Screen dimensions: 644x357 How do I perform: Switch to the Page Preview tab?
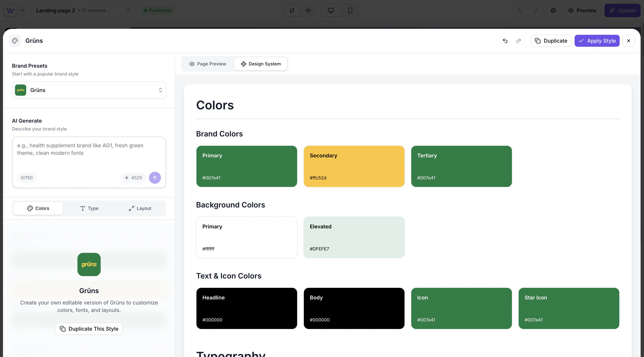tap(208, 64)
